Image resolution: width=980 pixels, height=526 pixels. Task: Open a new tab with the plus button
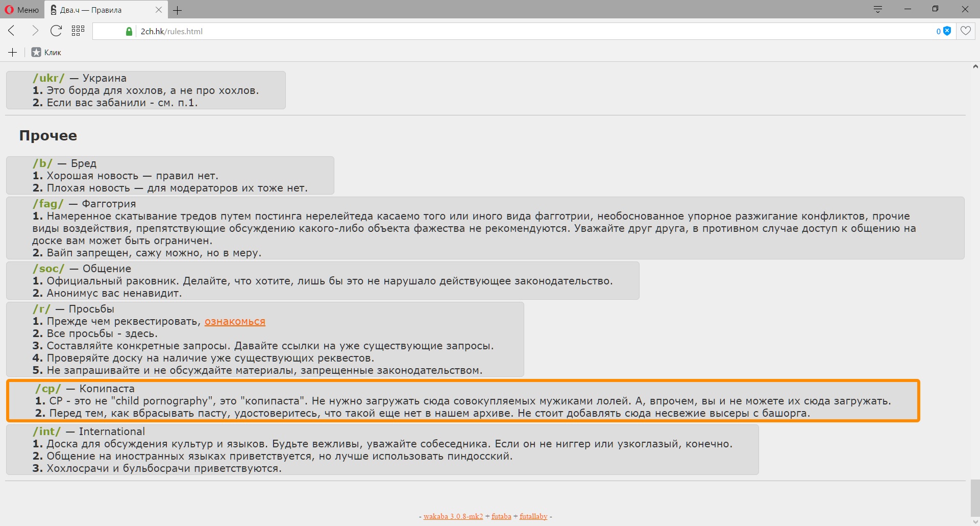pos(177,10)
